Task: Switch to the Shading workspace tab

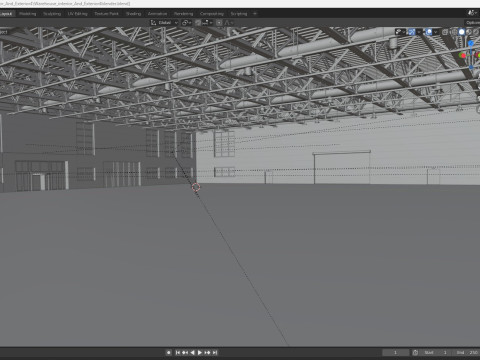Action: click(133, 14)
